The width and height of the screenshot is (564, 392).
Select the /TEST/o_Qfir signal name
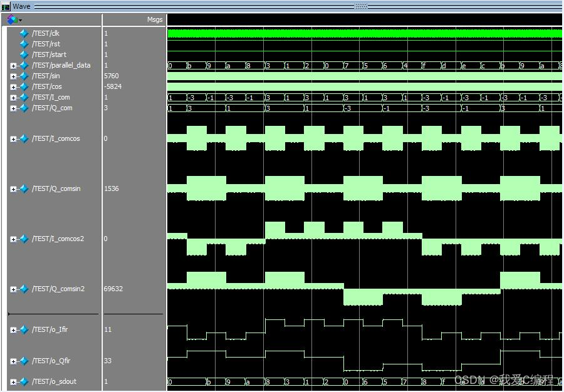51,361
